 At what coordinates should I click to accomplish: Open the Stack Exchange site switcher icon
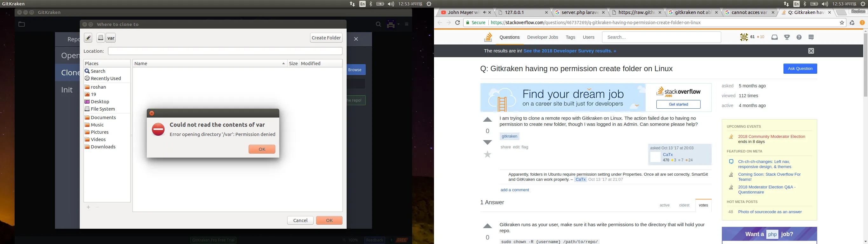811,37
